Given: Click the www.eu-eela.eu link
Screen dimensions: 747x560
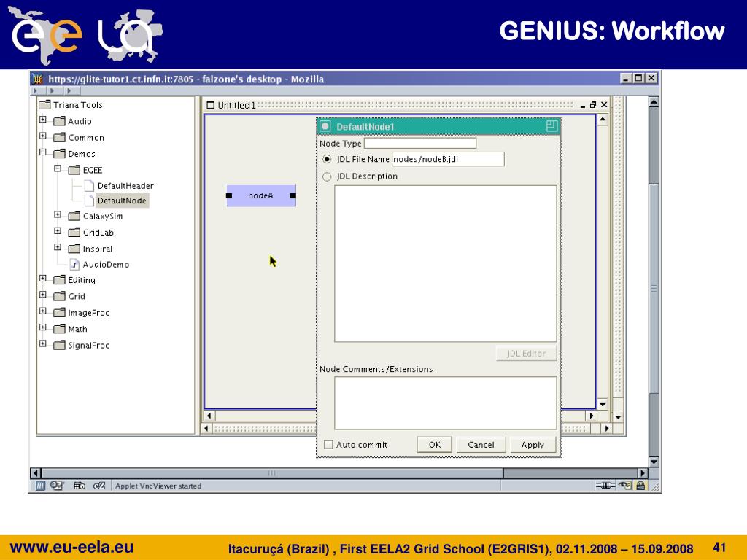Looking at the screenshot, I should point(71,547).
